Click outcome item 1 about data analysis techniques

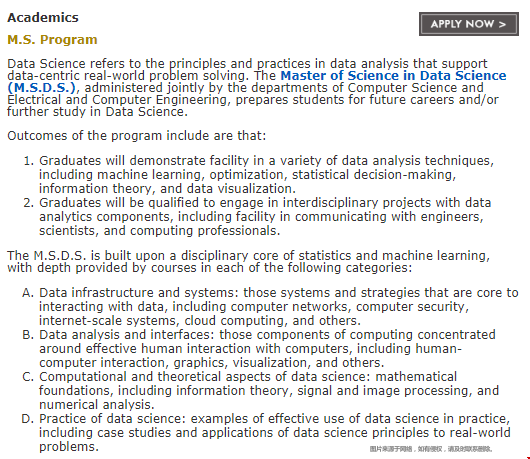point(259,174)
